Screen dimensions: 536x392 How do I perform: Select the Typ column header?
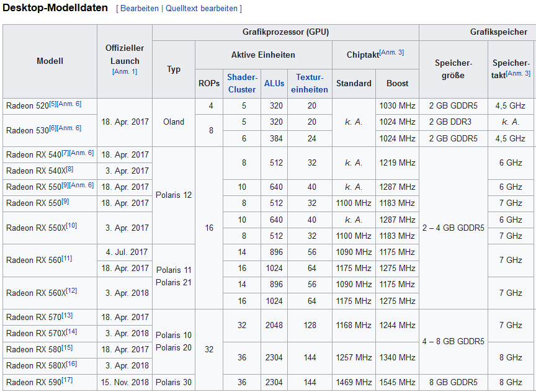(x=174, y=69)
